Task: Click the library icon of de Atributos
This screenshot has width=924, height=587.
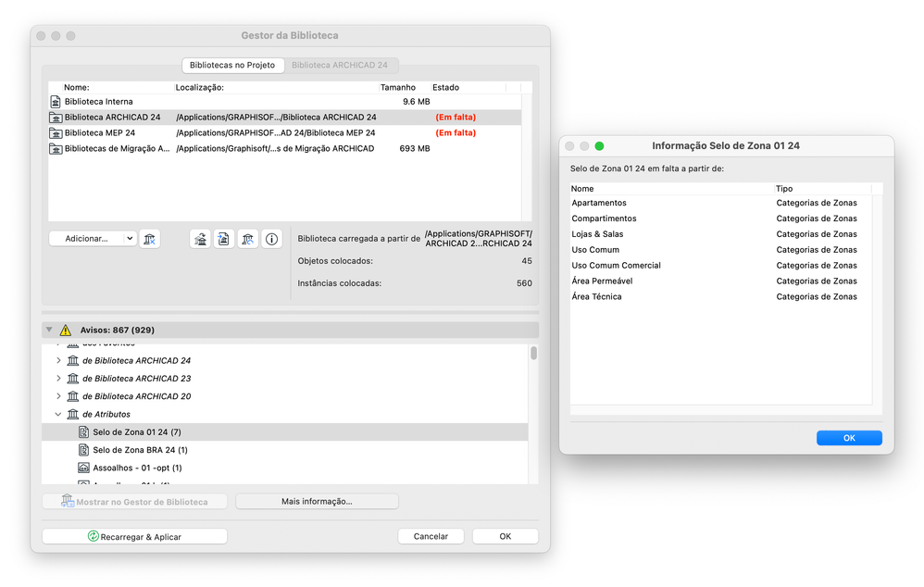Action: tap(72, 414)
